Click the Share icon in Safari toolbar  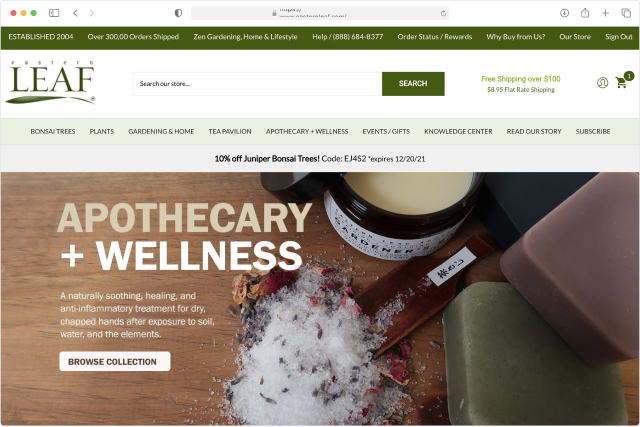(x=585, y=13)
